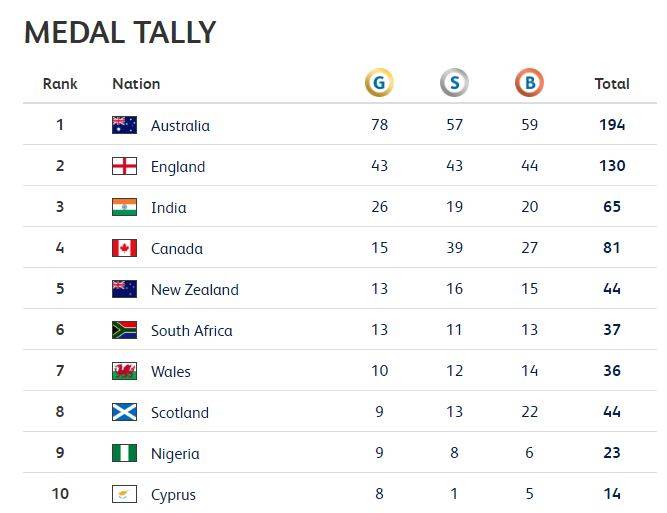Click the Australia flag icon
This screenshot has width=667, height=513.
pos(125,125)
